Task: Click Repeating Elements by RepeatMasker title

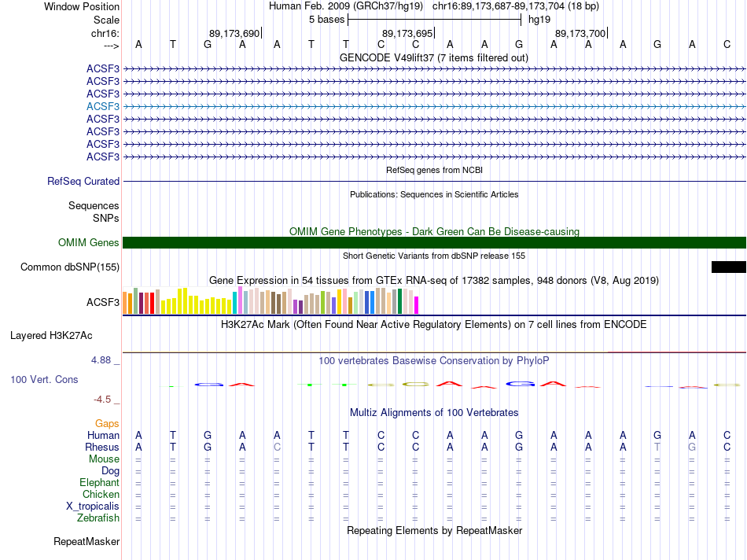Action: (x=435, y=530)
